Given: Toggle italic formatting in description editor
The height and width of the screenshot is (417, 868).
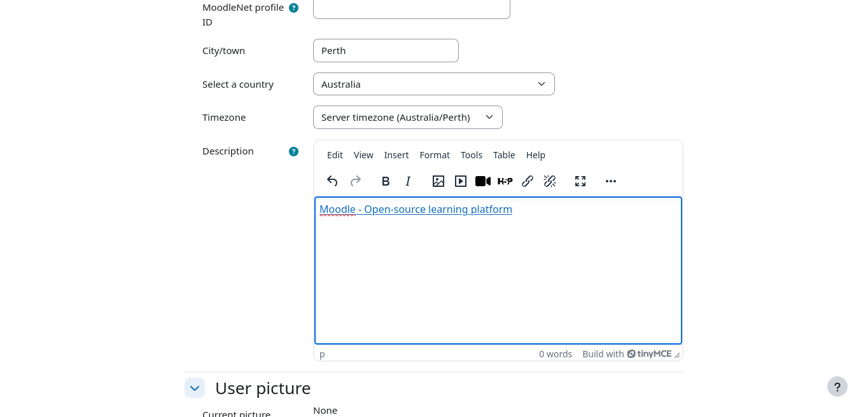Looking at the screenshot, I should click(x=409, y=181).
